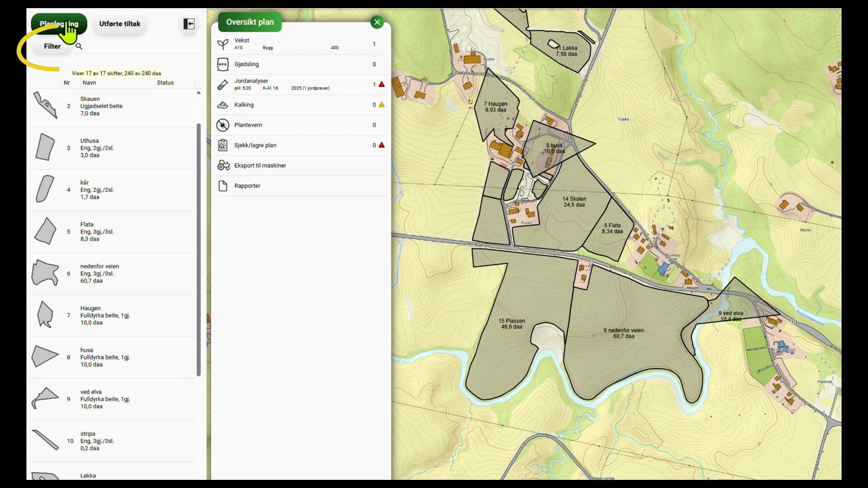Select the husa field shape thumbnail
This screenshot has width=868, height=488.
[x=45, y=357]
